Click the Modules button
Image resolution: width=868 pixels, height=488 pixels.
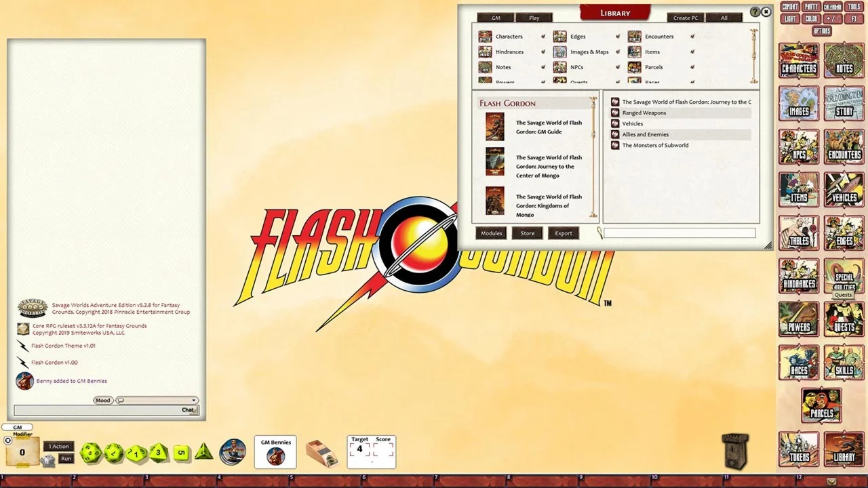point(491,233)
